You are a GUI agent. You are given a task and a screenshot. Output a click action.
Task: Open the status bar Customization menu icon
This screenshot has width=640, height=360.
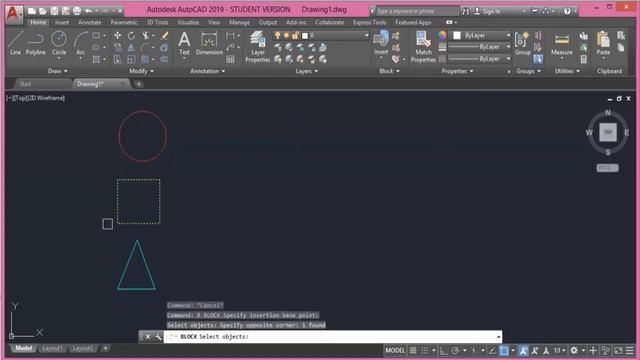pos(630,350)
